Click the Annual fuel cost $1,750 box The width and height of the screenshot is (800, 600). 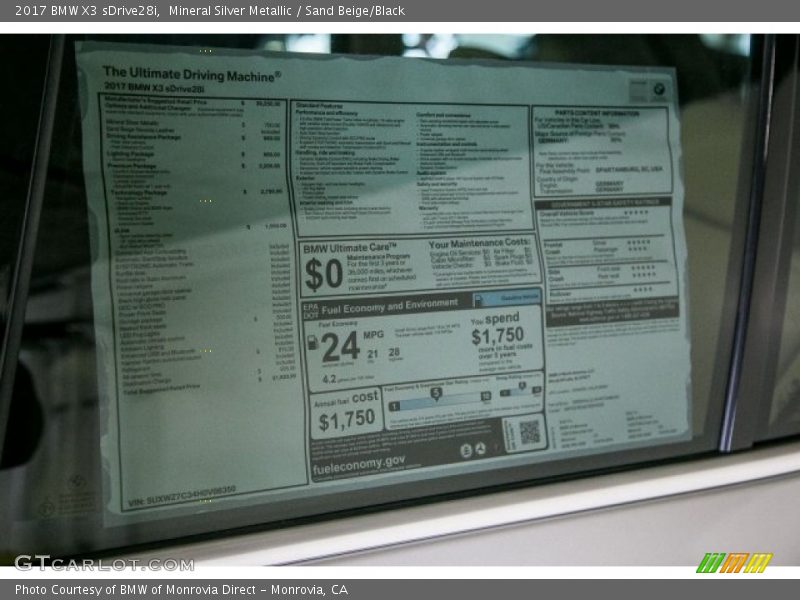point(347,412)
